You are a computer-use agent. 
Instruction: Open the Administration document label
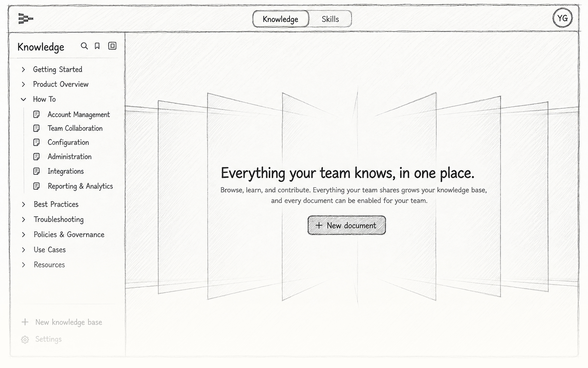tap(69, 157)
